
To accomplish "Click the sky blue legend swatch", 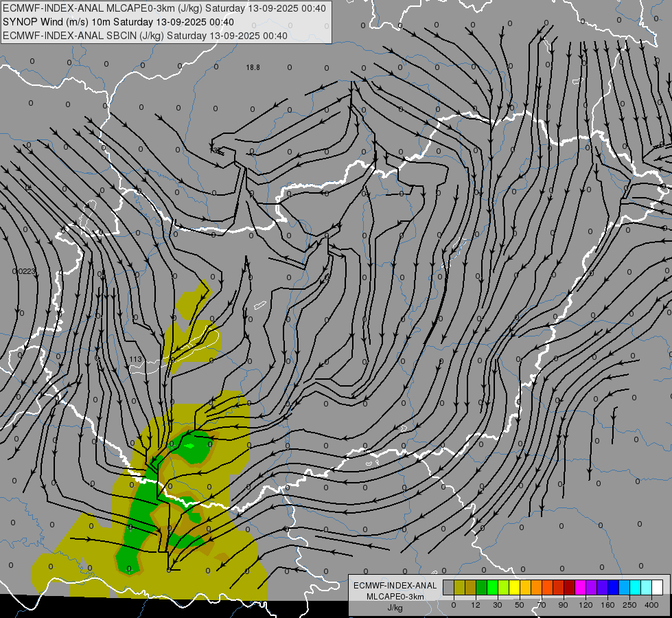I will pos(625,587).
